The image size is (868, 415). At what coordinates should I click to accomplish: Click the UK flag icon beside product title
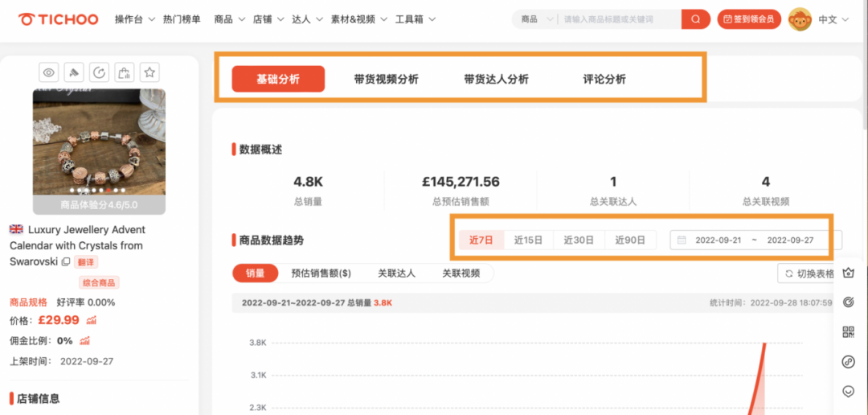[17, 229]
